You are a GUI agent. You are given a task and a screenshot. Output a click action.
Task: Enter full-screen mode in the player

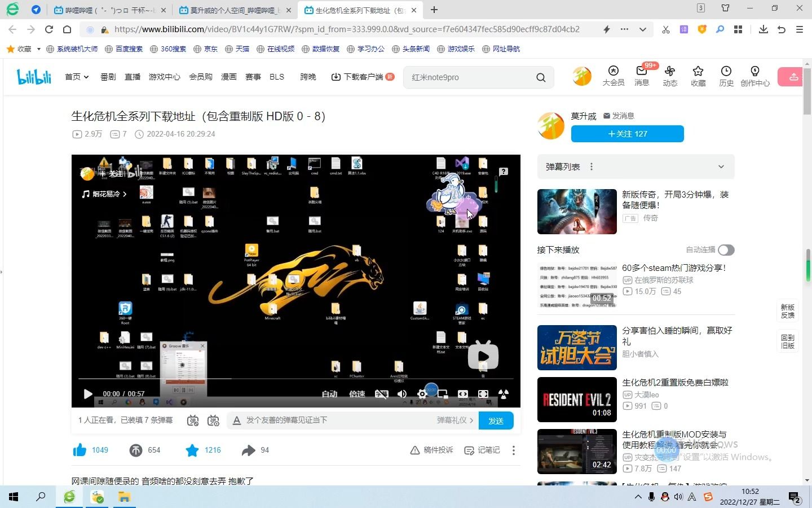click(x=483, y=394)
